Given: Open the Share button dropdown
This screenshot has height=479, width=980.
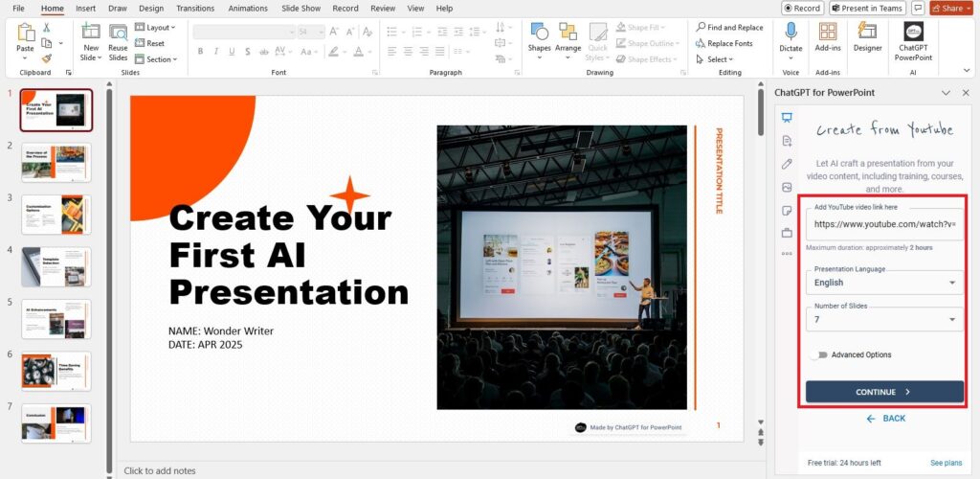Looking at the screenshot, I should 969,8.
